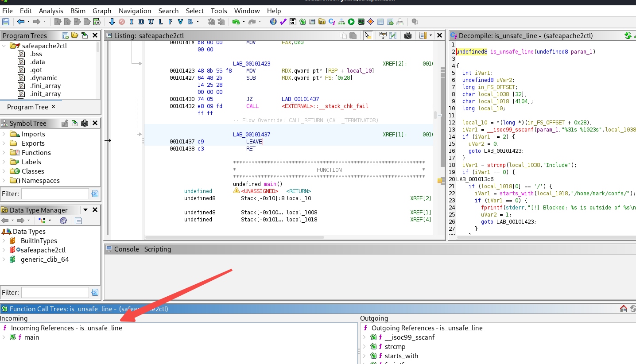Select the Program Tree tab
This screenshot has width=636, height=364.
tap(27, 107)
